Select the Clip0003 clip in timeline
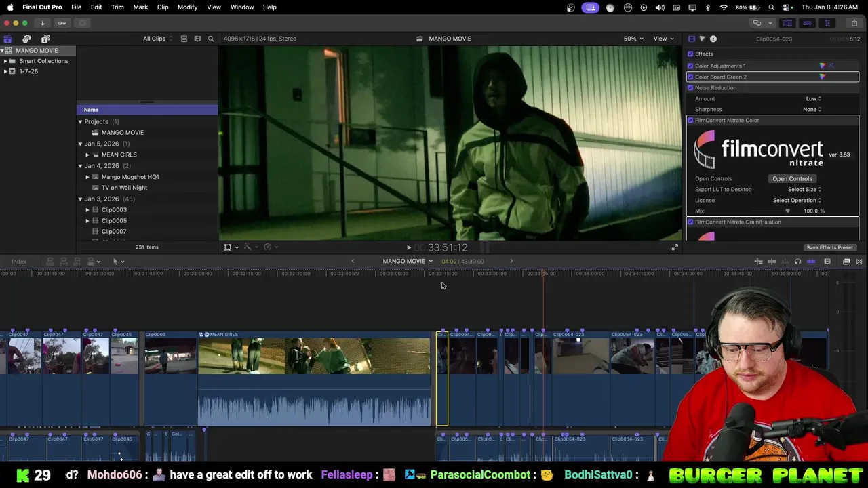The image size is (868, 488). [170, 379]
